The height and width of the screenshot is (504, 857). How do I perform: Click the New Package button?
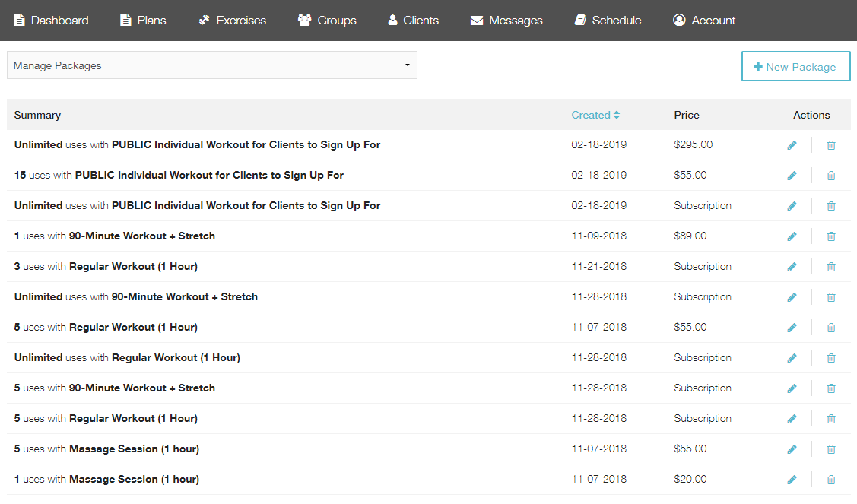(795, 66)
